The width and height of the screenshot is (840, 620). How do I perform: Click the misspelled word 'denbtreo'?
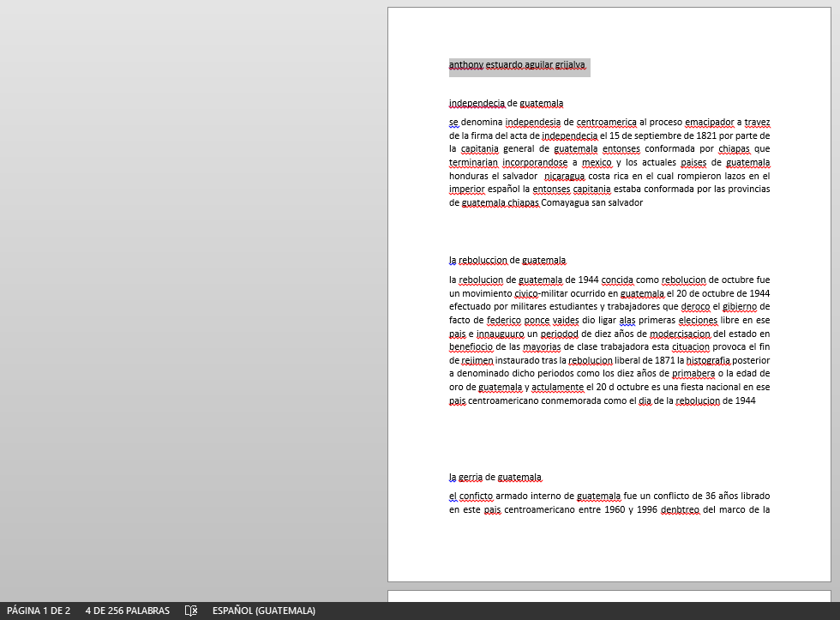point(680,509)
